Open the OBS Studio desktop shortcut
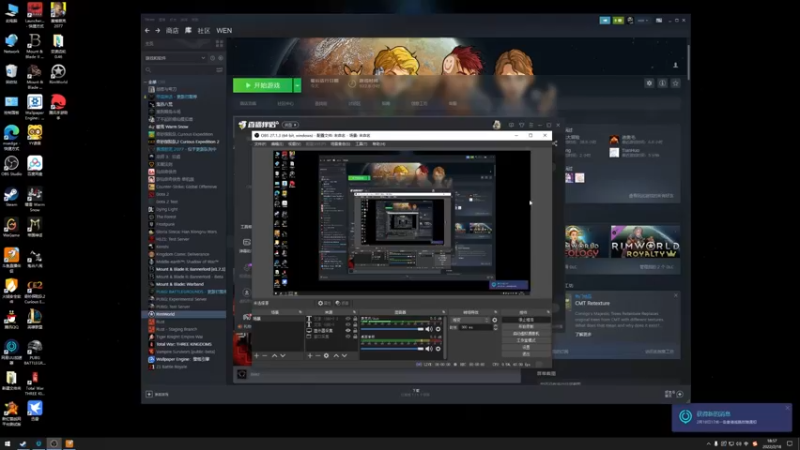The image size is (800, 450). [11, 166]
